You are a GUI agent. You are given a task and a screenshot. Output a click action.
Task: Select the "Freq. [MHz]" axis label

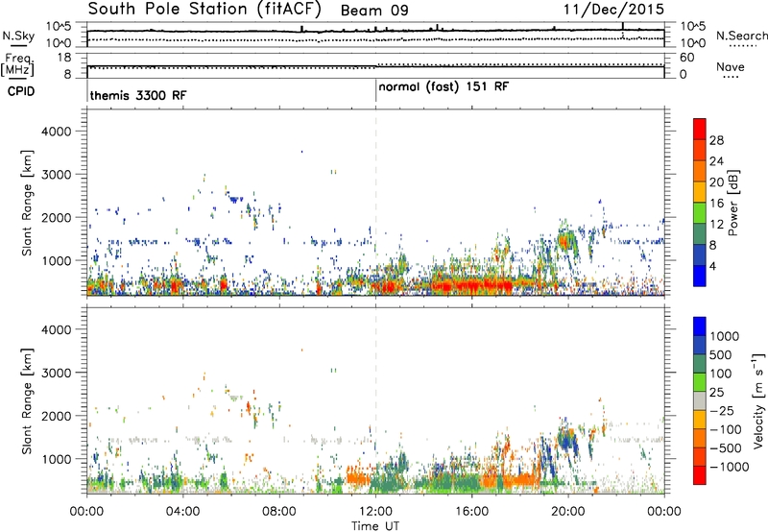(17, 65)
